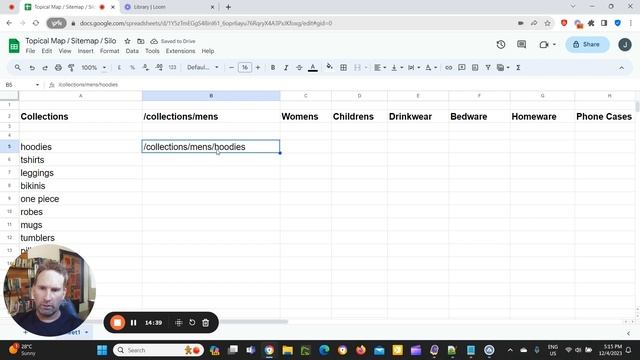Image resolution: width=640 pixels, height=360 pixels.
Task: Open the File menu
Action: 30,51
